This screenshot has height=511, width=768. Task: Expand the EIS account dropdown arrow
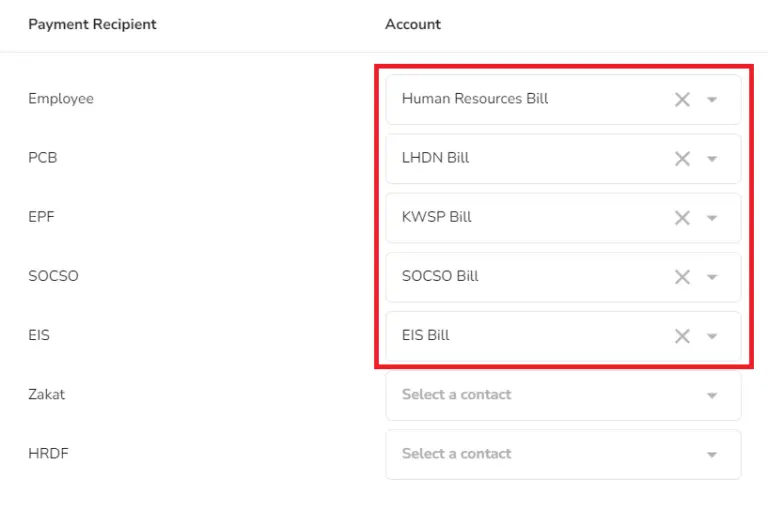click(x=712, y=336)
